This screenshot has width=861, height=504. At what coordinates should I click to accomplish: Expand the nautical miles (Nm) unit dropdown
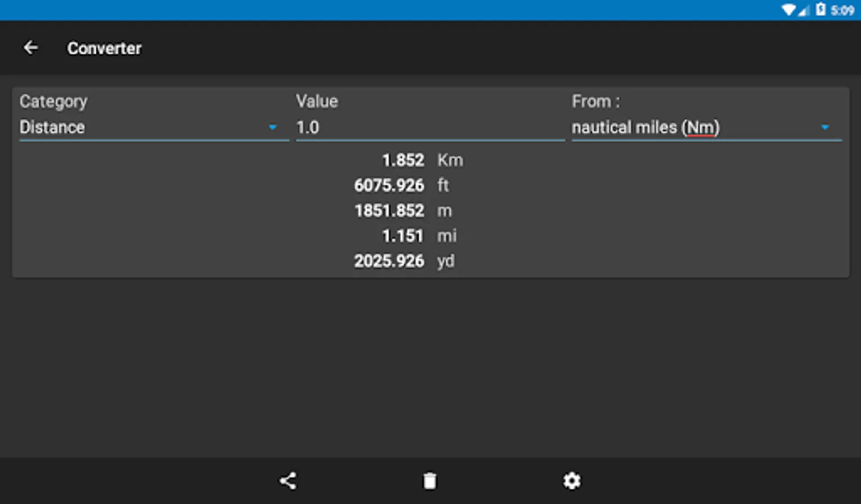point(706,128)
